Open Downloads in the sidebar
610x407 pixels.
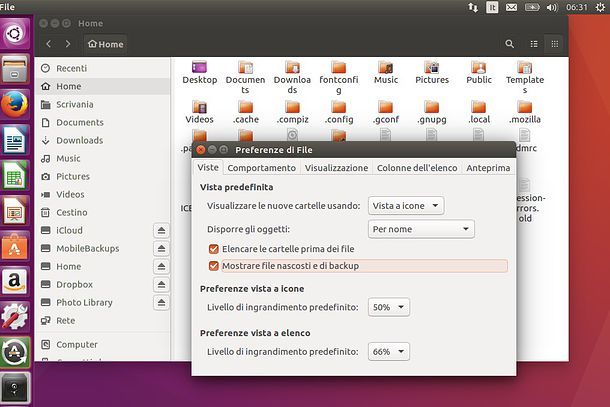[x=103, y=140]
